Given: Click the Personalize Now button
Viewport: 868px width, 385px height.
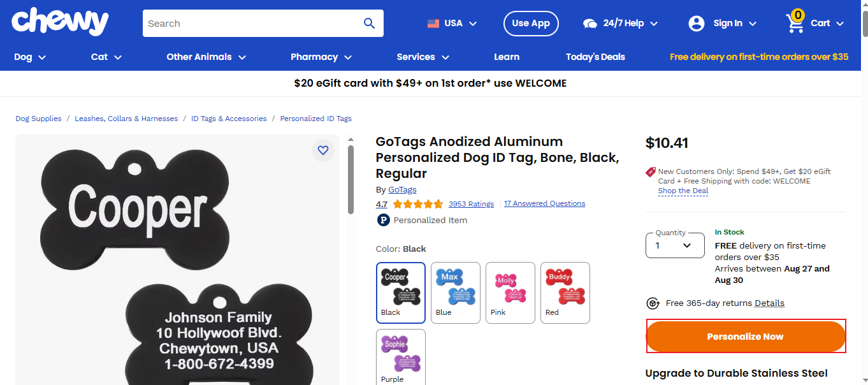Looking at the screenshot, I should pyautogui.click(x=746, y=337).
